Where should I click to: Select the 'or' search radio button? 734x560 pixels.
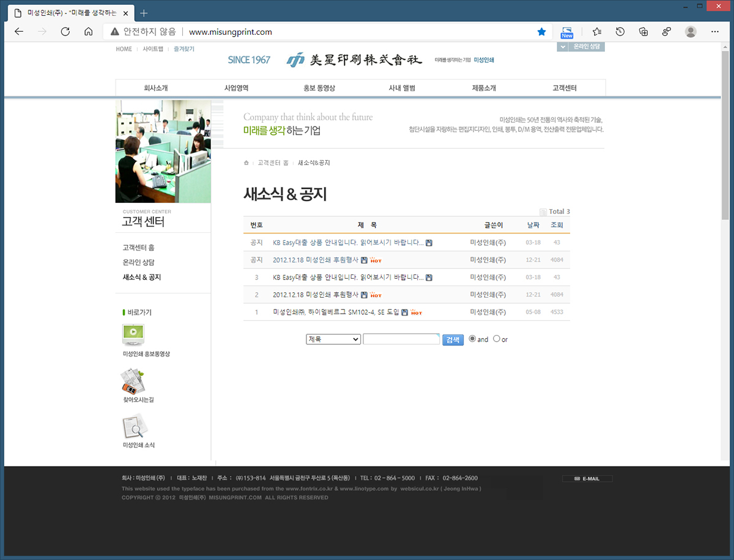click(x=497, y=339)
